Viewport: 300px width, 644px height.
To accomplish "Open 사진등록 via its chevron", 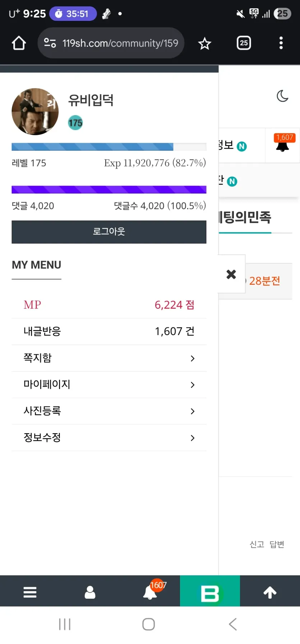I will click(193, 411).
